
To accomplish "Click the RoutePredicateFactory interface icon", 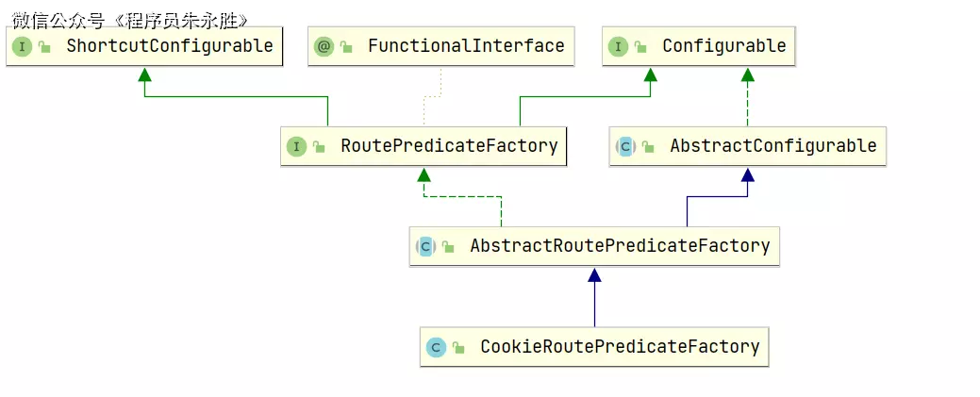I will (297, 146).
